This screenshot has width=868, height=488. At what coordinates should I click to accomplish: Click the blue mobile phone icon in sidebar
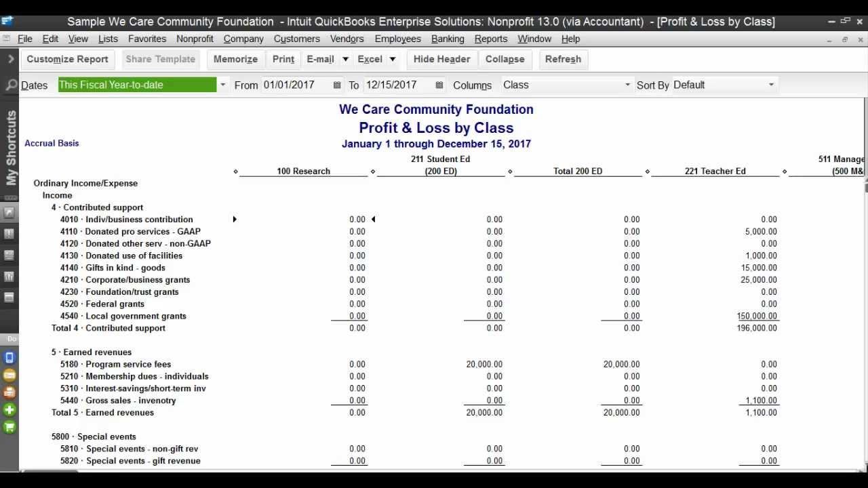[9, 357]
